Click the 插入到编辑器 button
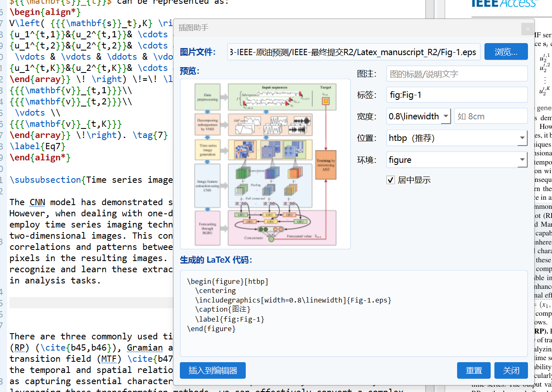The width and height of the screenshot is (552, 392). click(213, 370)
